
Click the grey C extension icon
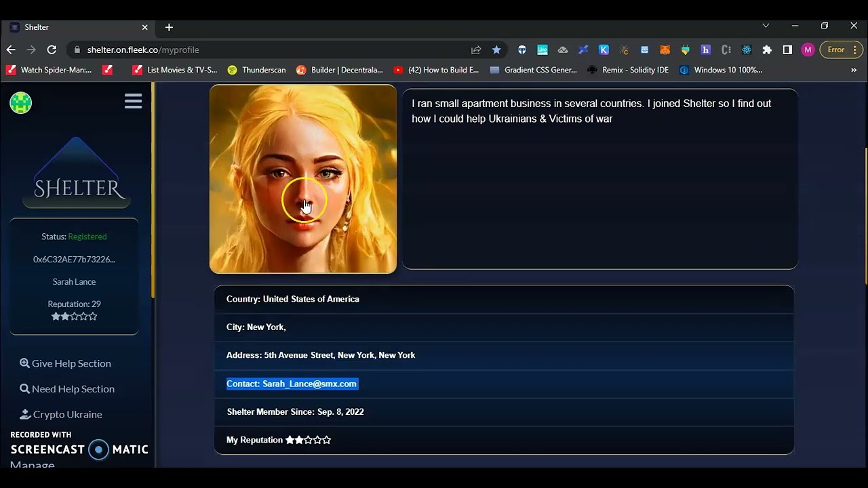click(726, 49)
